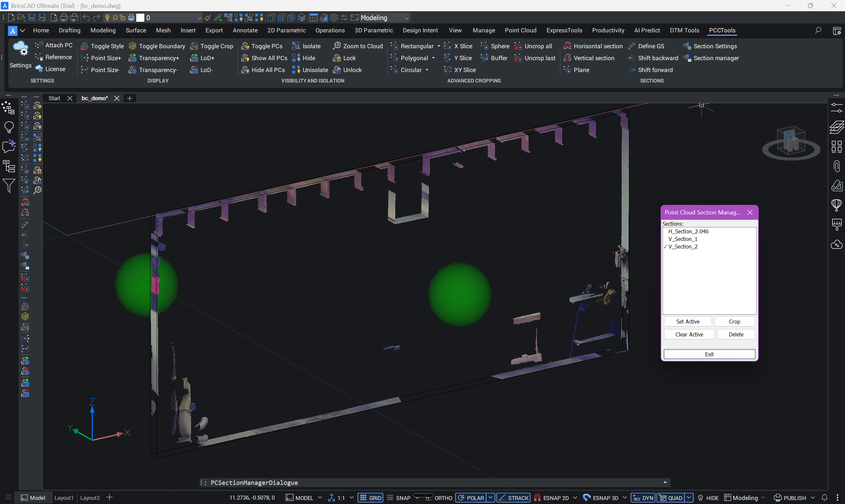This screenshot has width=845, height=504.
Task: Click Transparency+ tool
Action: point(154,58)
